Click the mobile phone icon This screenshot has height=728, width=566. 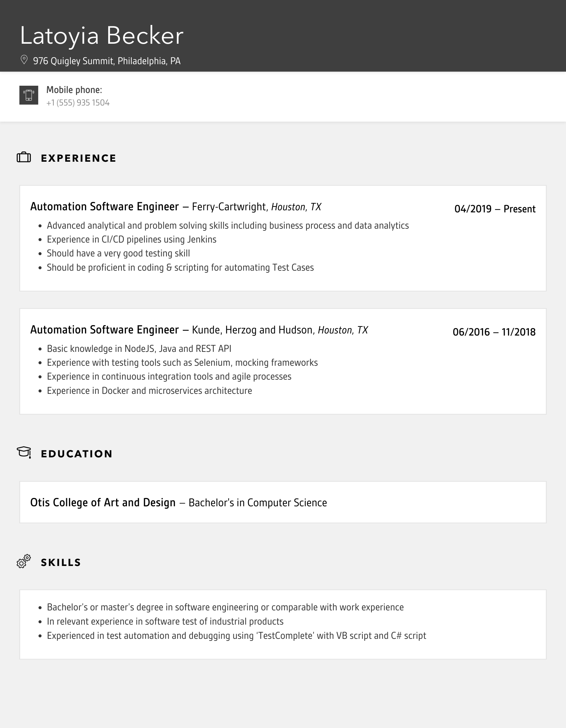[x=29, y=95]
